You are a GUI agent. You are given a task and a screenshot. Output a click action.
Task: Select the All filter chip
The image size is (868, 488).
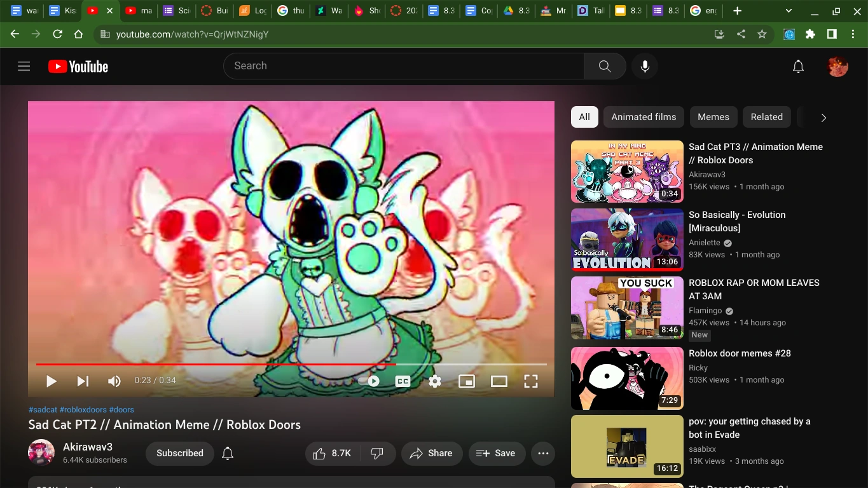coord(584,117)
